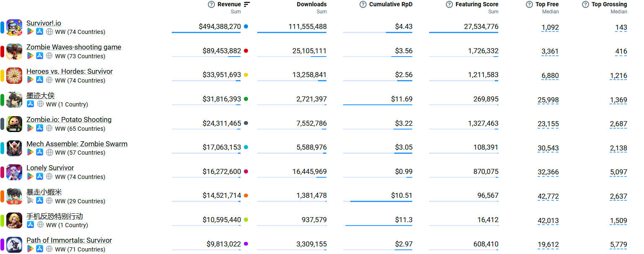The image size is (644, 254).
Task: Open the 手机反恐特别行动 app link
Action: 55,216
